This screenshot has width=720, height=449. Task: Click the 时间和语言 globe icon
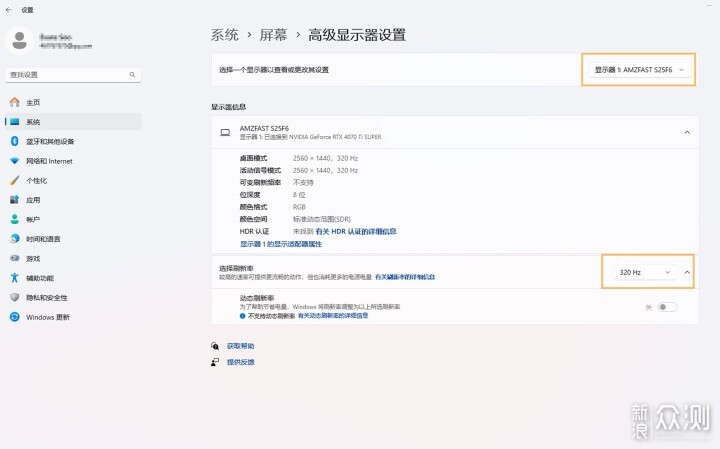click(15, 239)
